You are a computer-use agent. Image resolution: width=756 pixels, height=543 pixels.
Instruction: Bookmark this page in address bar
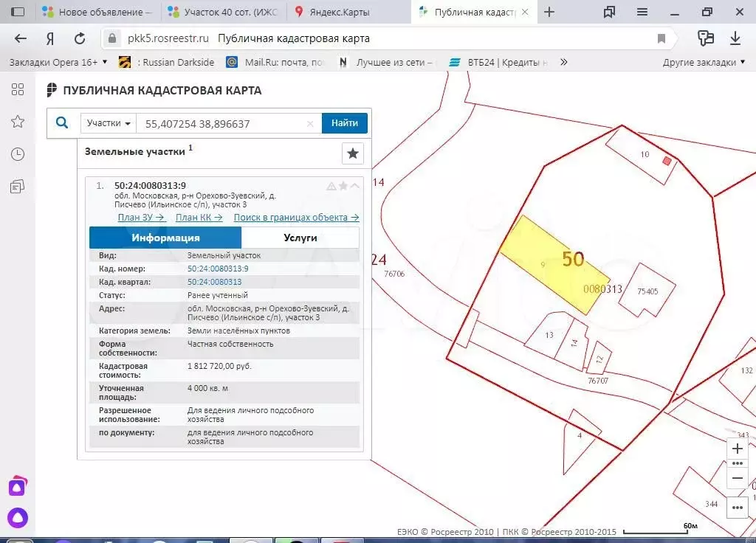(x=661, y=38)
